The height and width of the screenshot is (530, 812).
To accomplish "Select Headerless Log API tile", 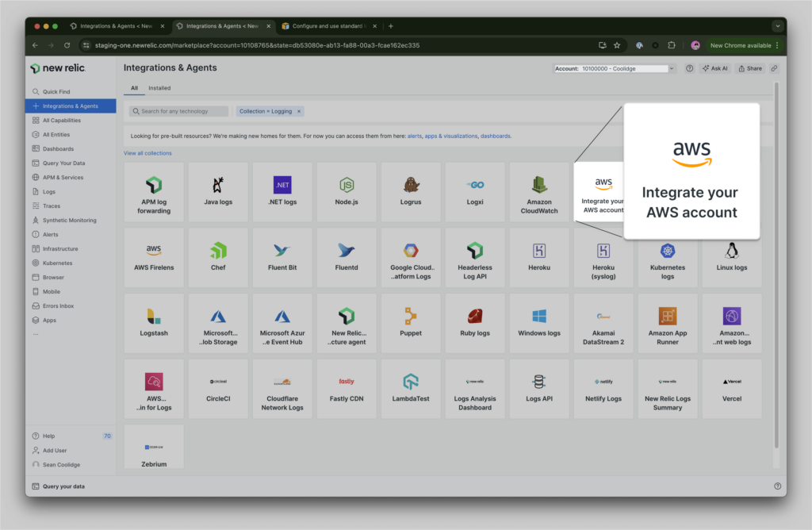I will [x=475, y=258].
